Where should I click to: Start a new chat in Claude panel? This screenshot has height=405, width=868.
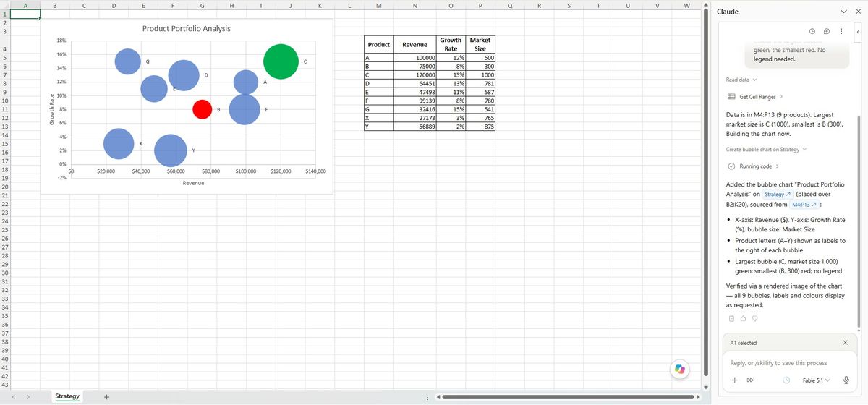point(827,32)
